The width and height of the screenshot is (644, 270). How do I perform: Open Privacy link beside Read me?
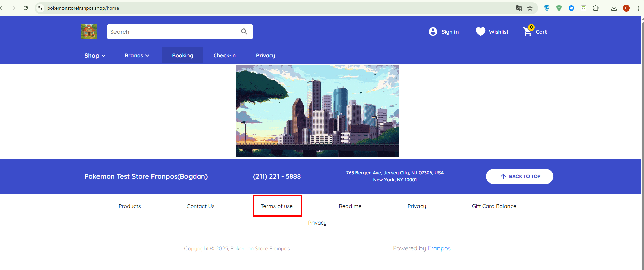416,206
